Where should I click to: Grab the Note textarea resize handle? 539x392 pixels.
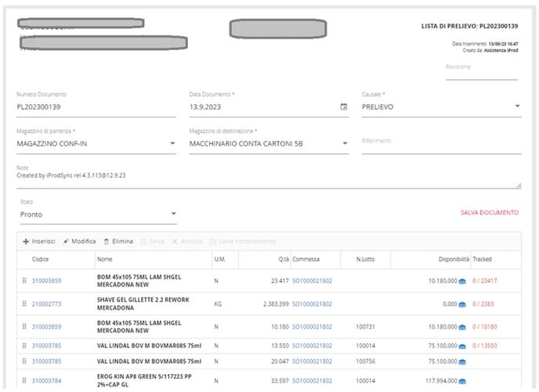tap(519, 185)
